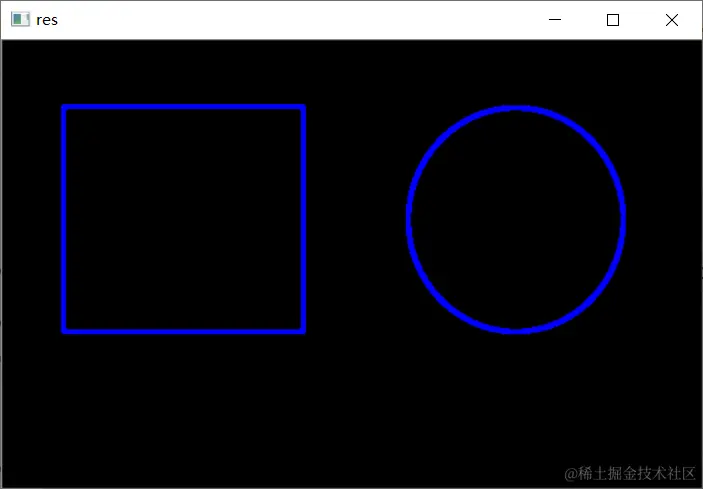Maximize the res window
Viewport: 703px width, 489px height.
click(x=613, y=20)
